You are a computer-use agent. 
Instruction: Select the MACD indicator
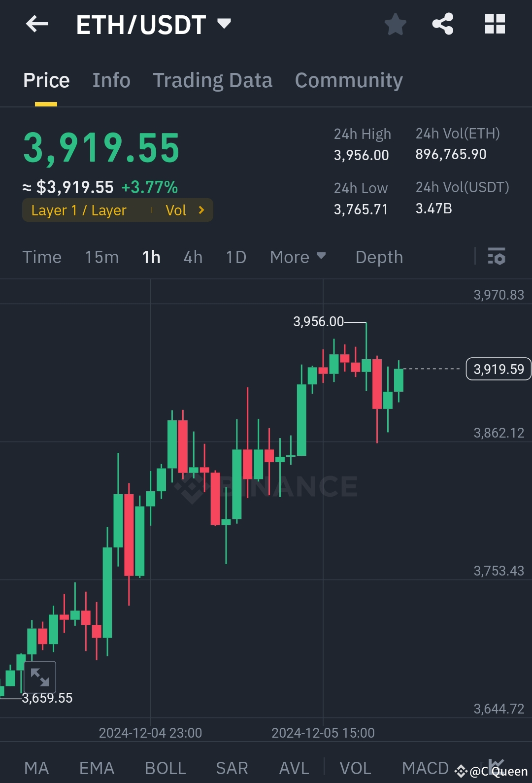click(x=425, y=767)
